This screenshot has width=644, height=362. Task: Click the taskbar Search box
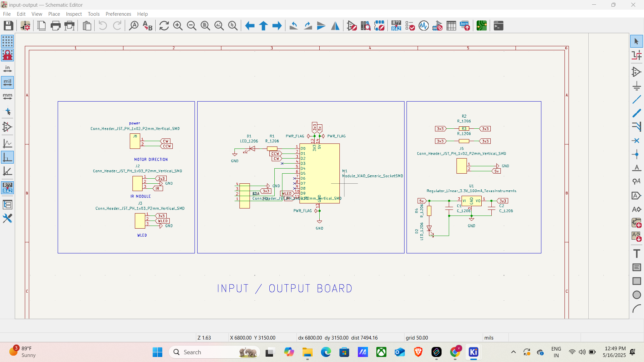coord(215,352)
